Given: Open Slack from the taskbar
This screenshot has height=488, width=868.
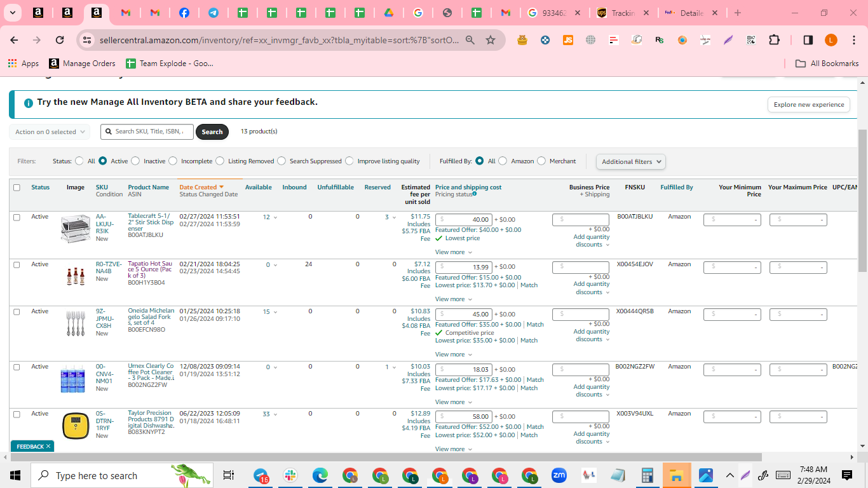Looking at the screenshot, I should [290, 475].
